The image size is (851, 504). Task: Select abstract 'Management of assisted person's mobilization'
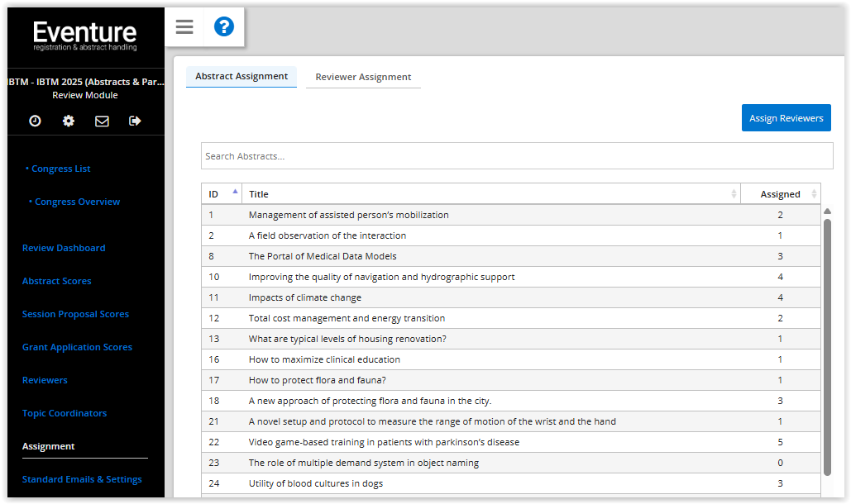(x=511, y=215)
